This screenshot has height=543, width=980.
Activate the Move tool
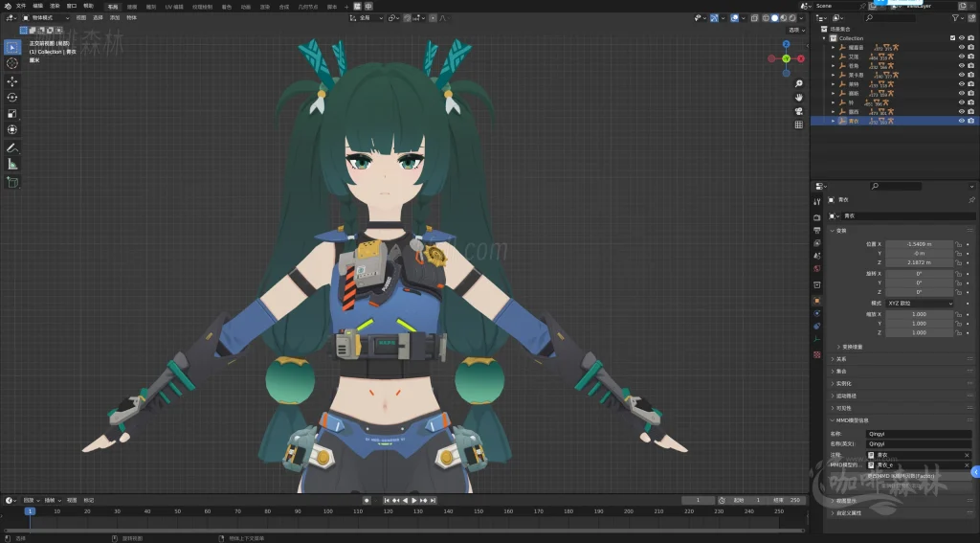point(11,81)
